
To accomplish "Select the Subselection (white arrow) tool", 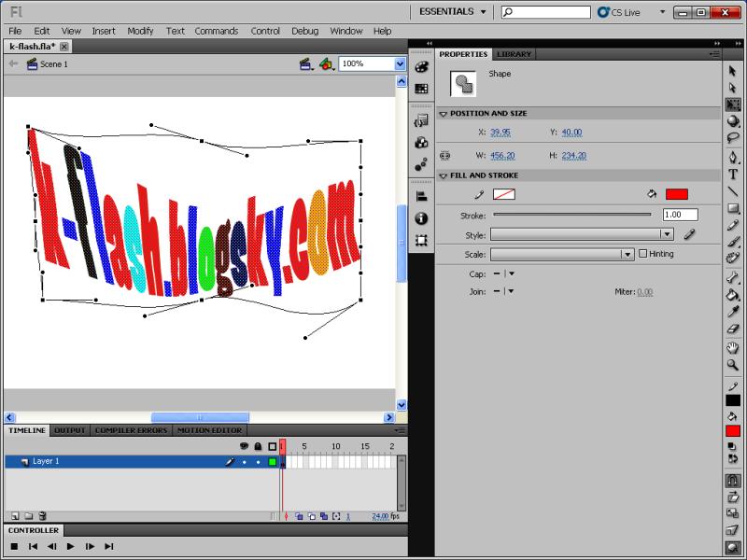I will pos(732,88).
